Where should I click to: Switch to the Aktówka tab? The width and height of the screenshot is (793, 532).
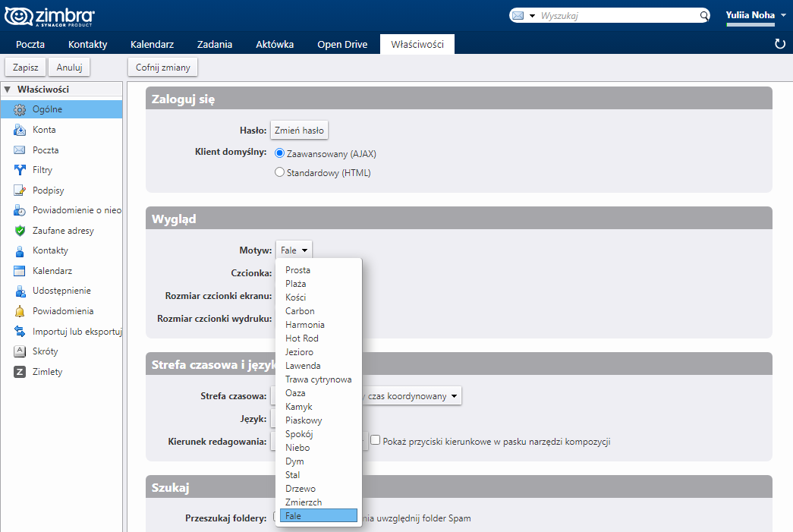[275, 44]
